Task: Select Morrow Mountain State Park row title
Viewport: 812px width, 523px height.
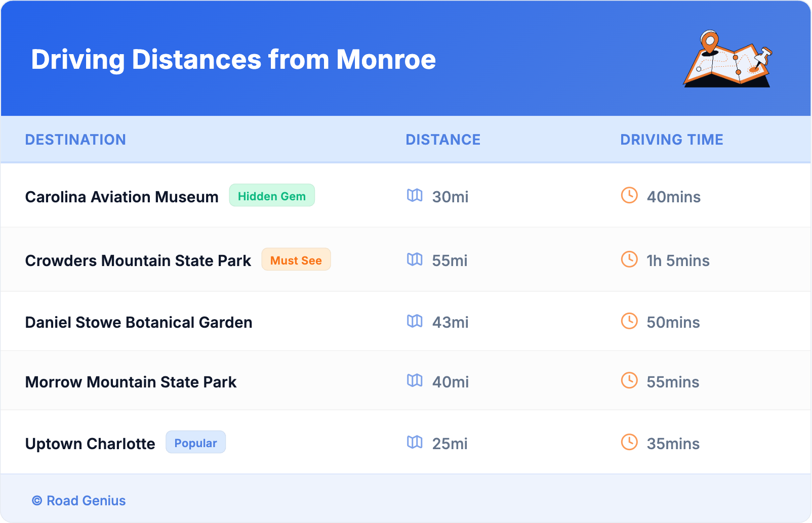Action: click(x=131, y=382)
